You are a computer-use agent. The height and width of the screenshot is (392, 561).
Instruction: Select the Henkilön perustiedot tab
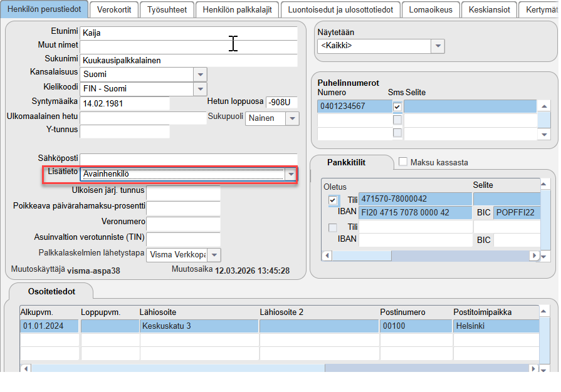(45, 9)
